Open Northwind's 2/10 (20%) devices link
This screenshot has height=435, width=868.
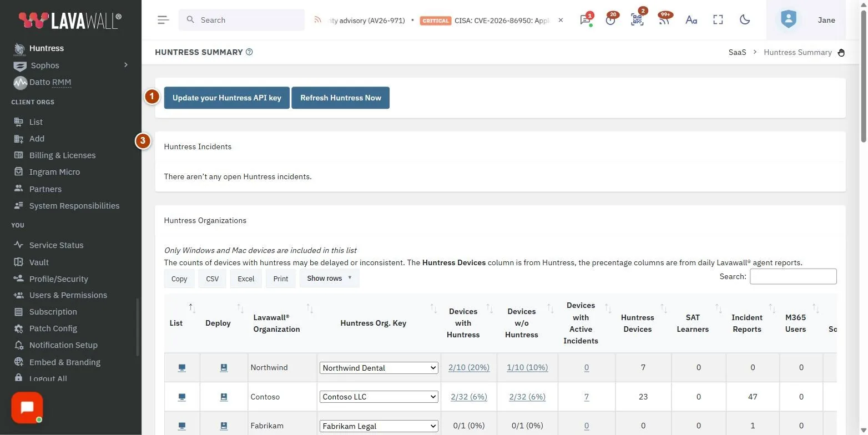pyautogui.click(x=469, y=367)
